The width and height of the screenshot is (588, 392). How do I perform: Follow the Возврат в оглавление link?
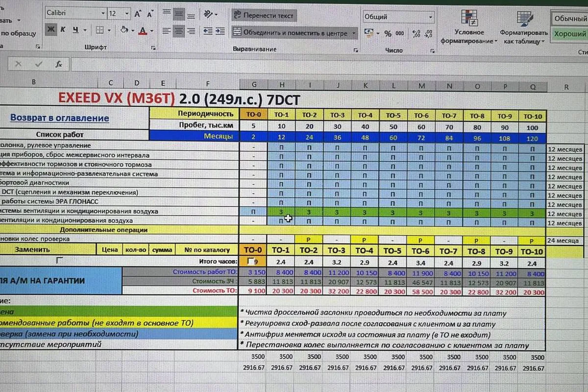[x=60, y=118]
